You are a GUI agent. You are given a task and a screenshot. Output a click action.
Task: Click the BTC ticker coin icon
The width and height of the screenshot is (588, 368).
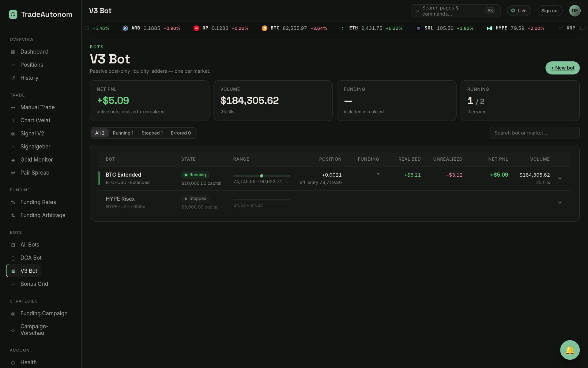265,28
